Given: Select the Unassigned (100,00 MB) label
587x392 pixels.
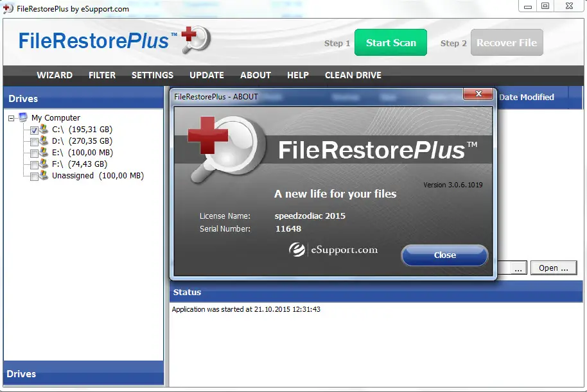Looking at the screenshot, I should pos(98,176).
